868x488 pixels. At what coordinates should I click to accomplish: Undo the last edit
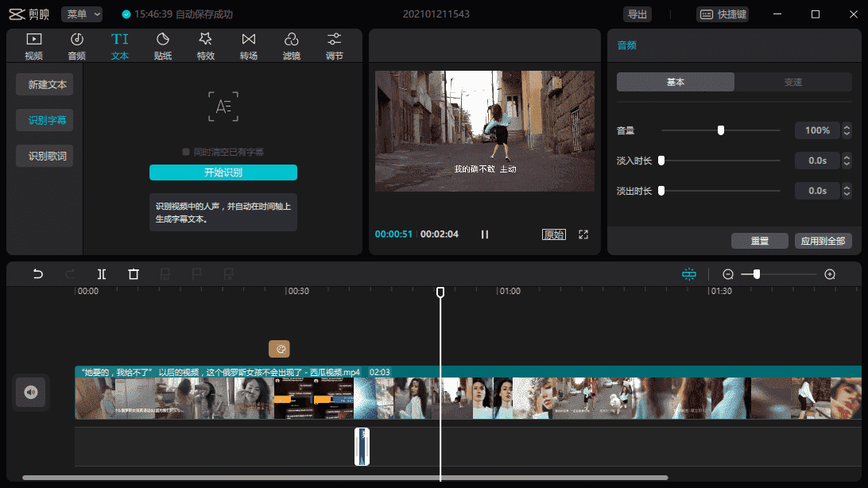(37, 273)
